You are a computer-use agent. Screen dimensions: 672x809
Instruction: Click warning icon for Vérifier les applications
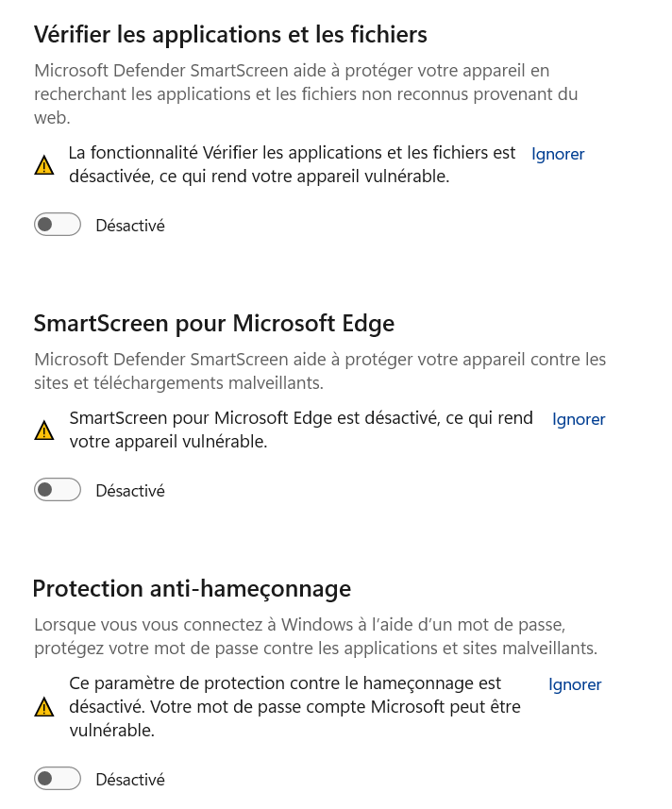(x=44, y=165)
